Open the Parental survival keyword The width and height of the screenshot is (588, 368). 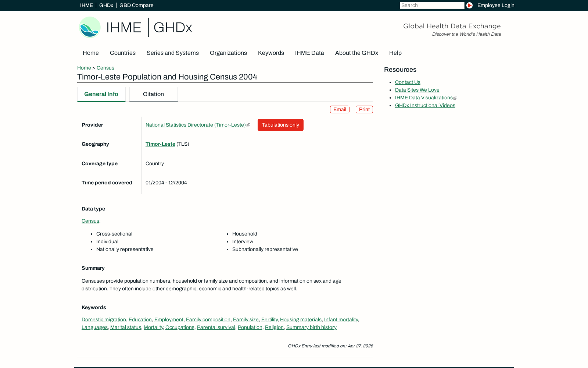pyautogui.click(x=216, y=327)
